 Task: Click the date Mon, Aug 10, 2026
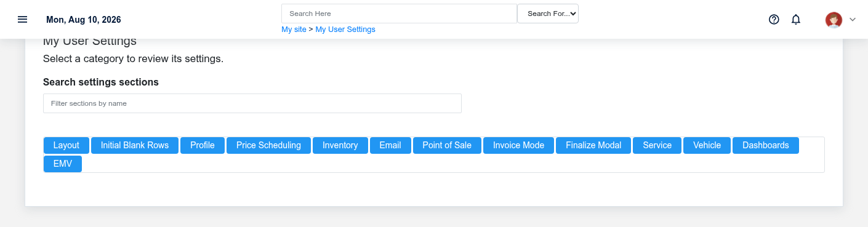84,20
